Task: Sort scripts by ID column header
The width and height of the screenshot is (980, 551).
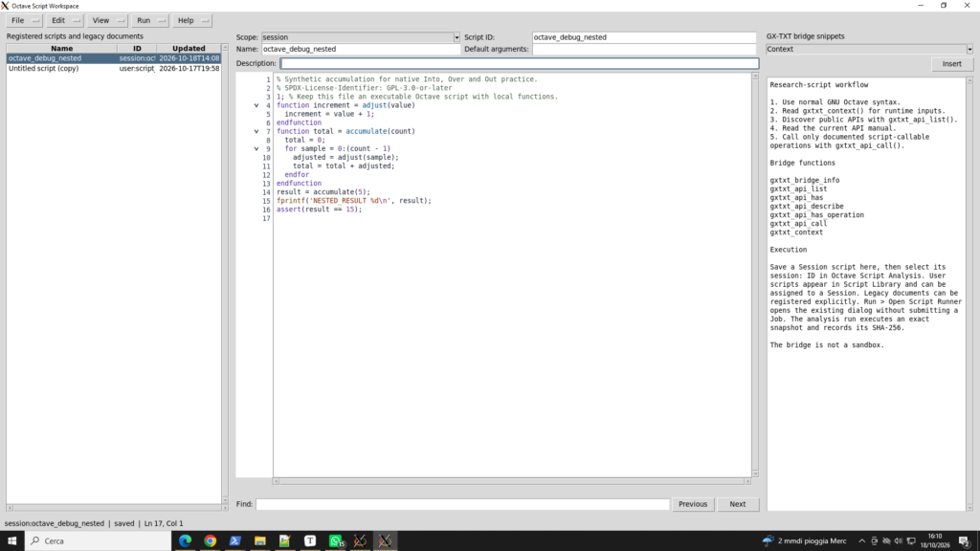Action: (x=137, y=48)
